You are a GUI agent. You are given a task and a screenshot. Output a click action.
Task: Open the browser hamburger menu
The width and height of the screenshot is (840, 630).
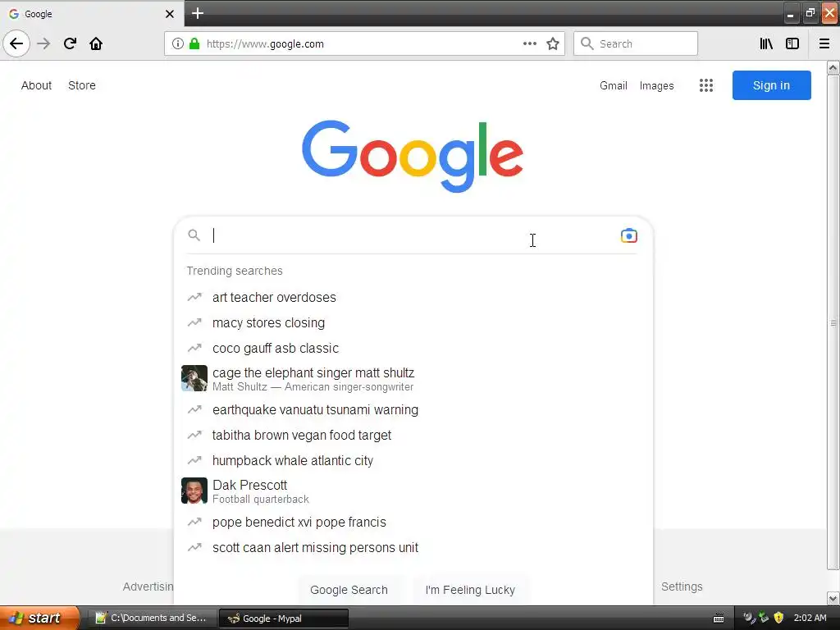(x=824, y=43)
